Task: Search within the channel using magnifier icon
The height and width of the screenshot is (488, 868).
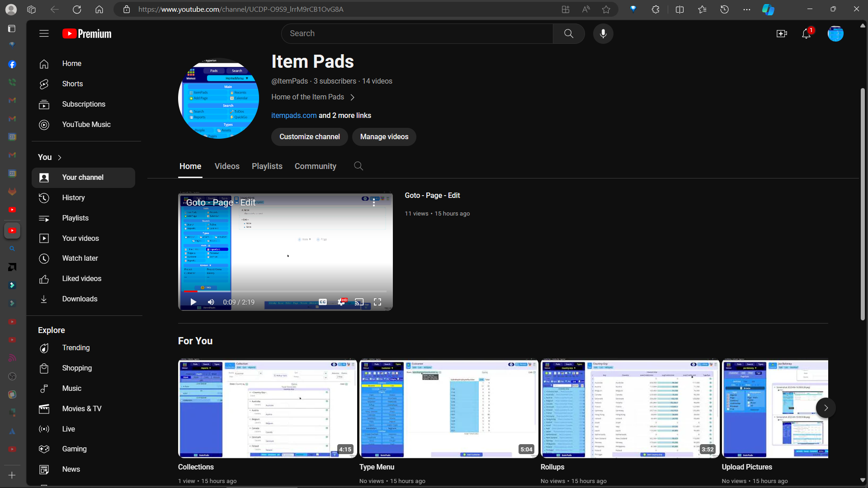Action: (359, 166)
